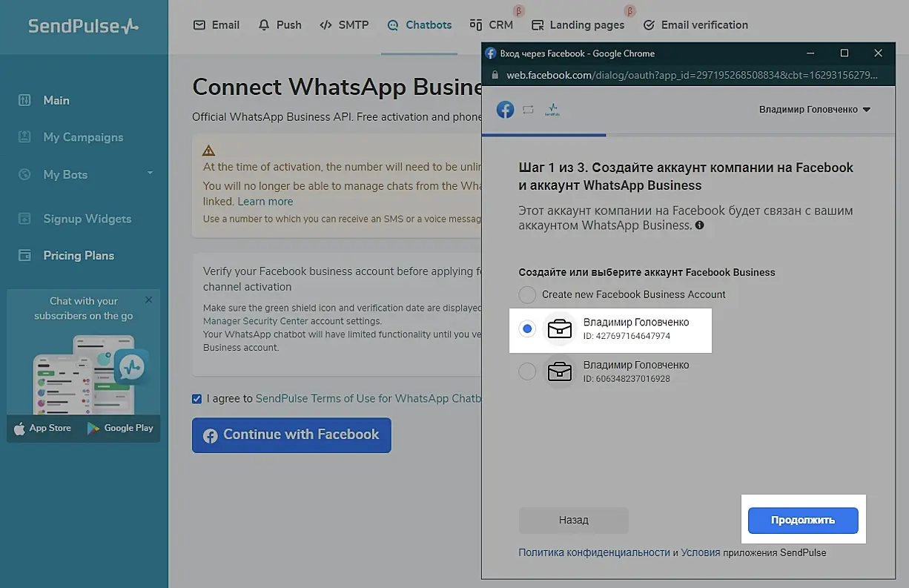Click the Main sliders icon
Viewport: 909px width, 588px height.
tap(24, 100)
